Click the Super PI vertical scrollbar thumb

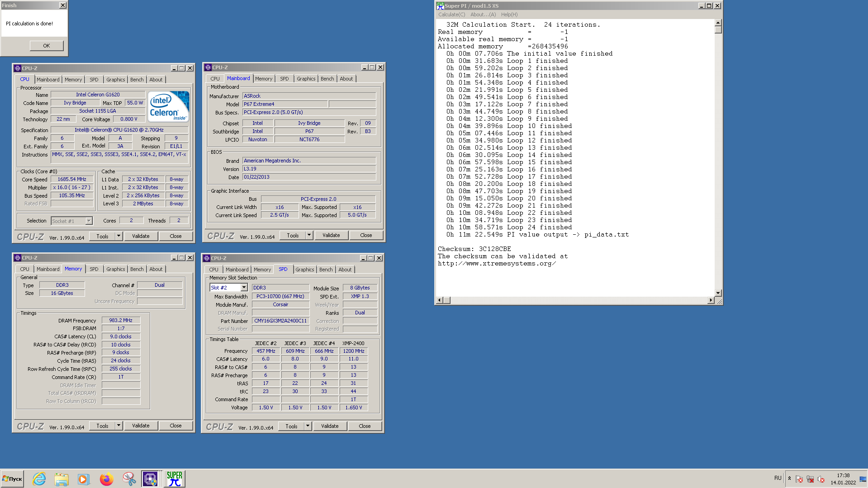point(718,30)
